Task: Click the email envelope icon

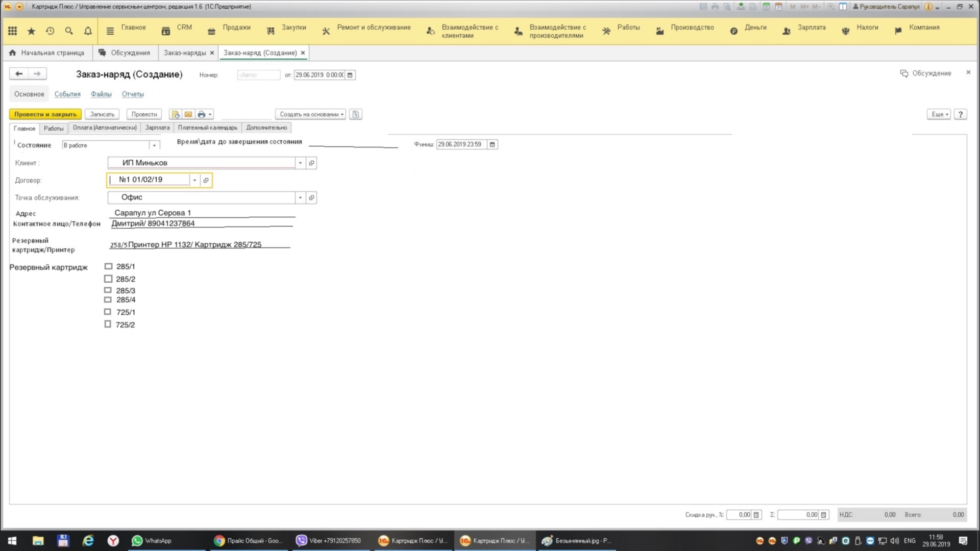Action: 188,114
